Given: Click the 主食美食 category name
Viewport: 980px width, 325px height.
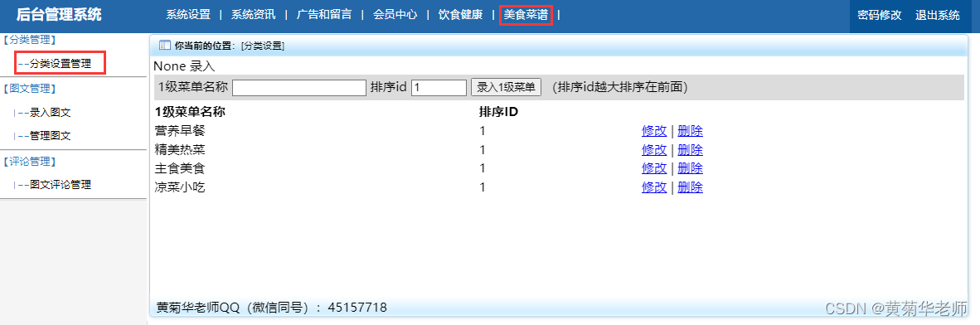Looking at the screenshot, I should (179, 168).
